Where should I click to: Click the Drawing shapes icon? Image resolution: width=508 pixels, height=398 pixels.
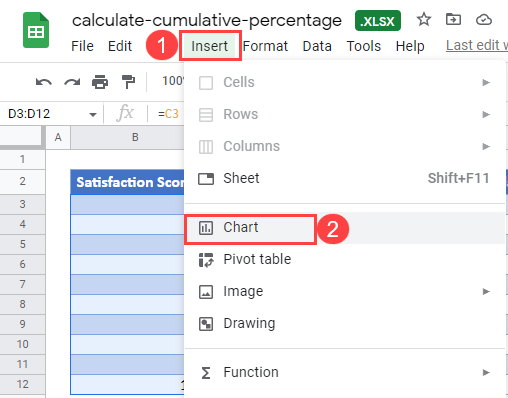click(206, 324)
